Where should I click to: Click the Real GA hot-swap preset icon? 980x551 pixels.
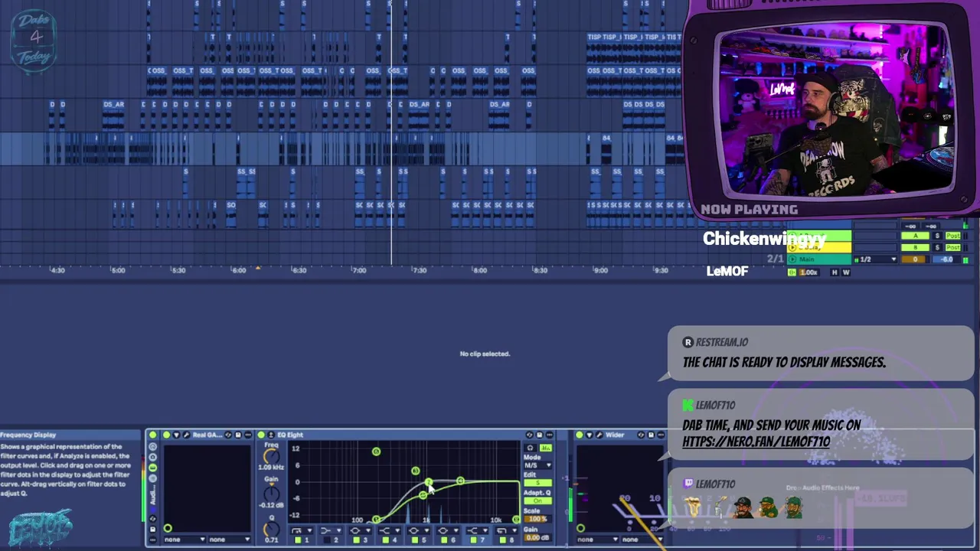[228, 435]
